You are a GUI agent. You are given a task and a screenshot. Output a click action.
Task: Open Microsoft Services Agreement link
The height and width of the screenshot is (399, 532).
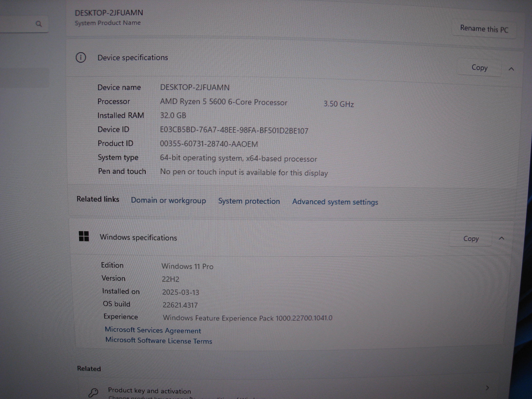point(153,330)
